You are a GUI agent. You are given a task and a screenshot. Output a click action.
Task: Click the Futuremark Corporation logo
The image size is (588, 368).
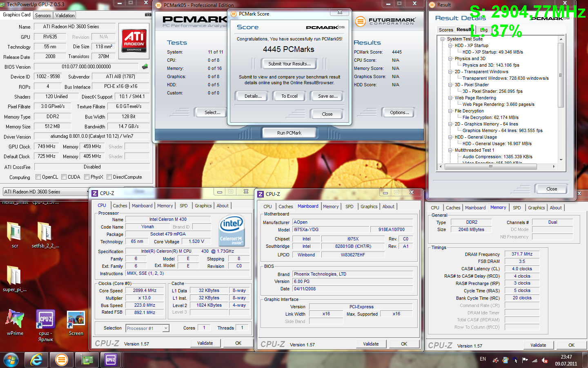(385, 21)
